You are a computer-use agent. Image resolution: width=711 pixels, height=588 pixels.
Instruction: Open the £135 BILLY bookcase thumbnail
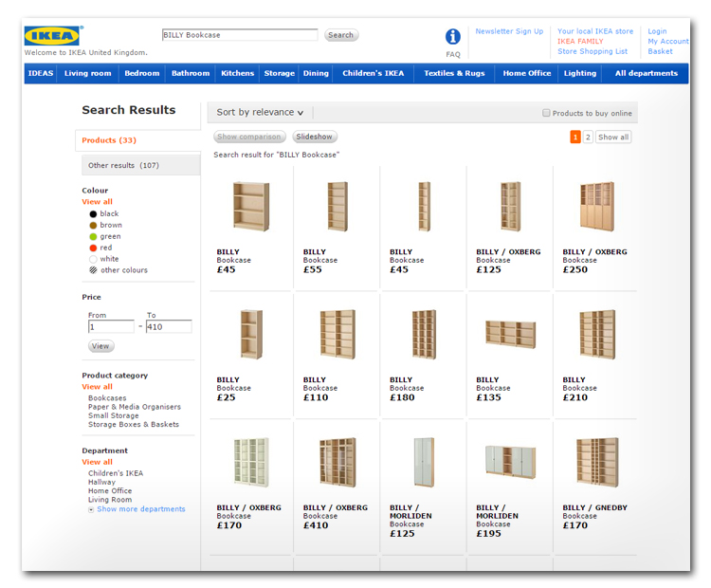(x=511, y=334)
